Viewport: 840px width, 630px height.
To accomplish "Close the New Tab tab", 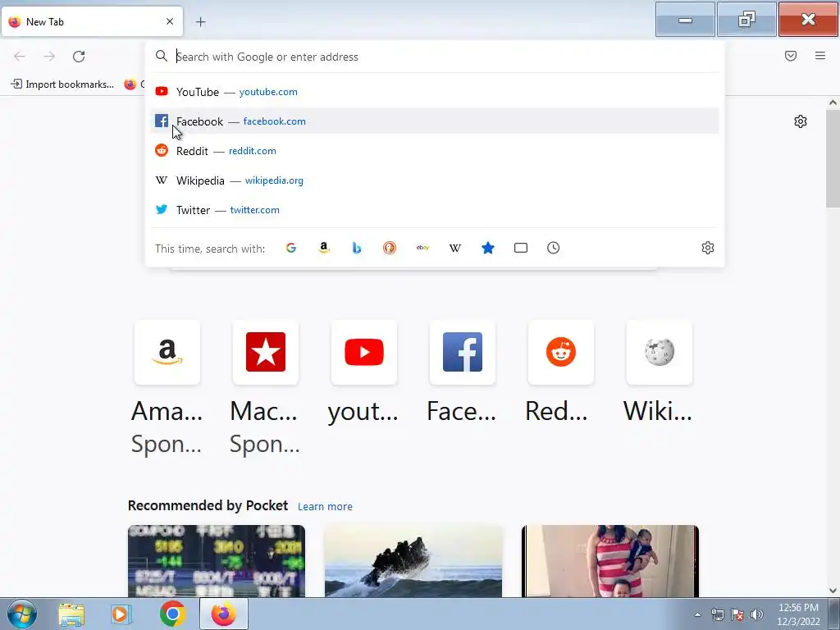I will tap(170, 21).
